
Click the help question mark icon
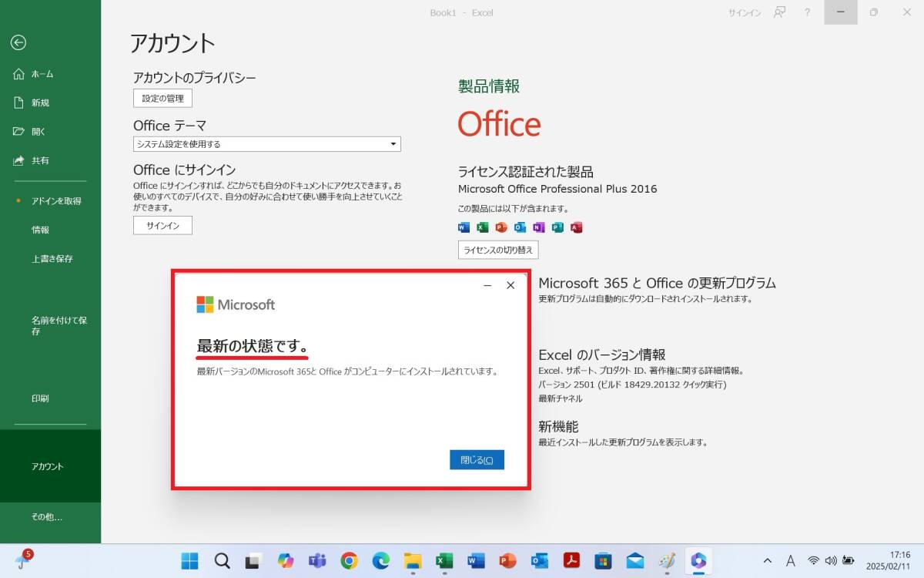[x=807, y=12]
